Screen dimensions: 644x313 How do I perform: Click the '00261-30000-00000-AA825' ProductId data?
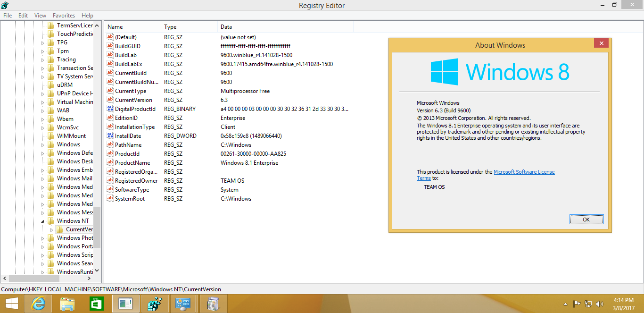(253, 154)
